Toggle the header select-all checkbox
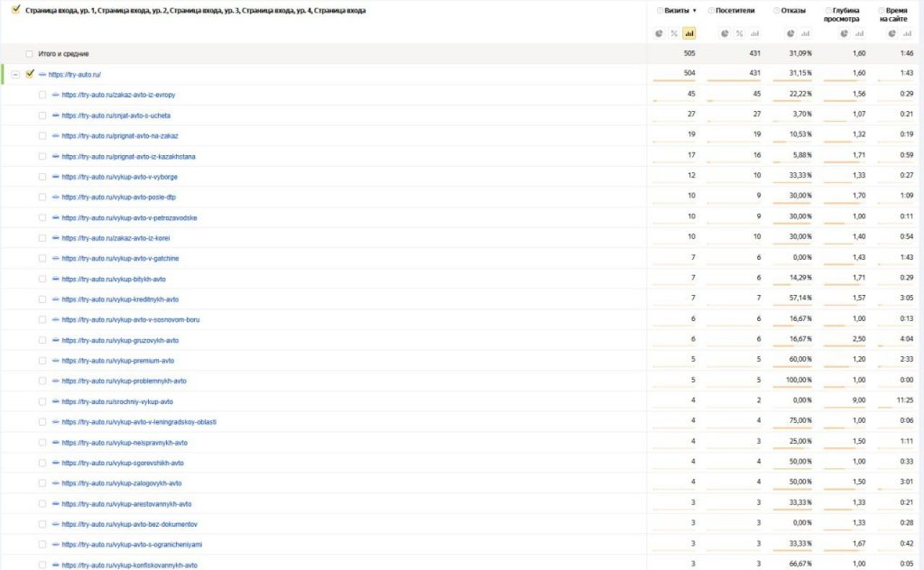The image size is (924, 570). click(x=15, y=11)
